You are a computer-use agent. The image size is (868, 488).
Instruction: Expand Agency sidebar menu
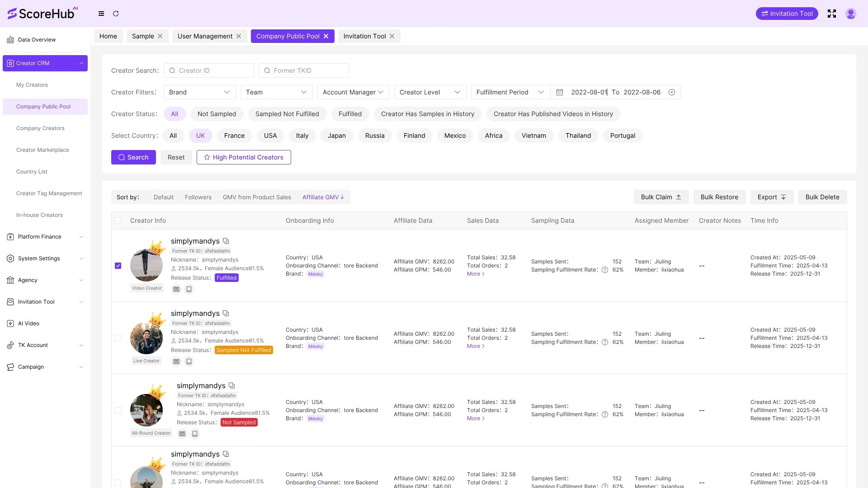[45, 280]
